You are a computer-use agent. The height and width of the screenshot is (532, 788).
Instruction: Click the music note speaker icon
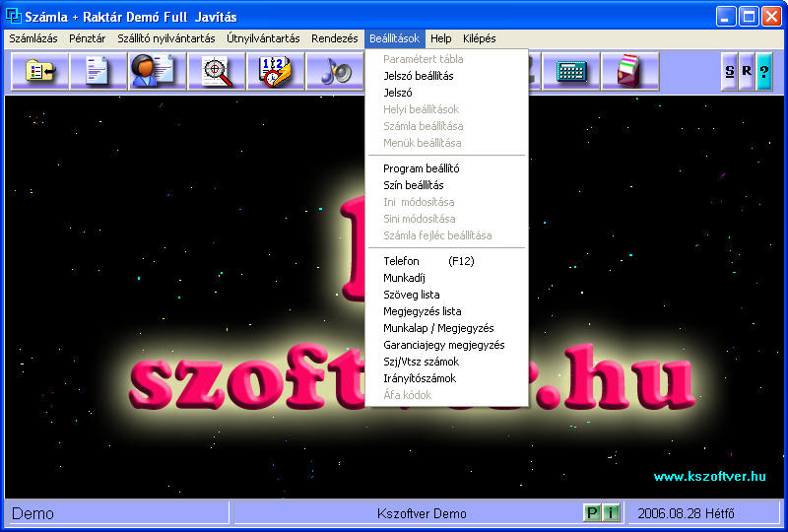(x=335, y=71)
